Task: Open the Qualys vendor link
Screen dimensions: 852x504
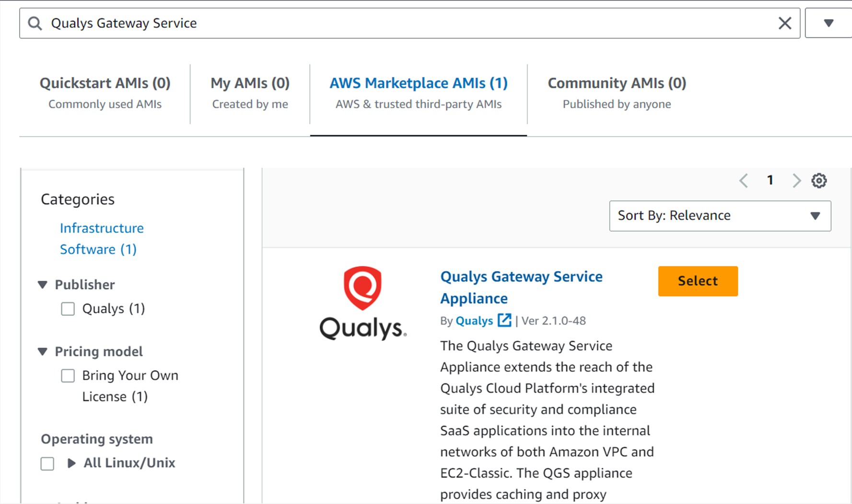Action: pyautogui.click(x=474, y=321)
